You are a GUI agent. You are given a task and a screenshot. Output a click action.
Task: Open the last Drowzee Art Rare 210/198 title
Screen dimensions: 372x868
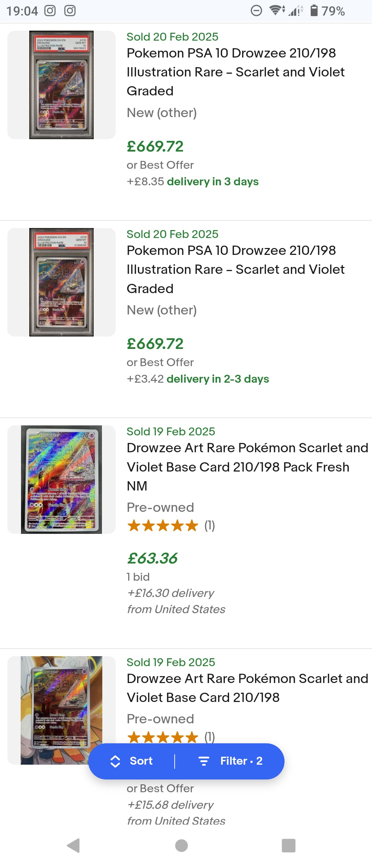tap(247, 688)
